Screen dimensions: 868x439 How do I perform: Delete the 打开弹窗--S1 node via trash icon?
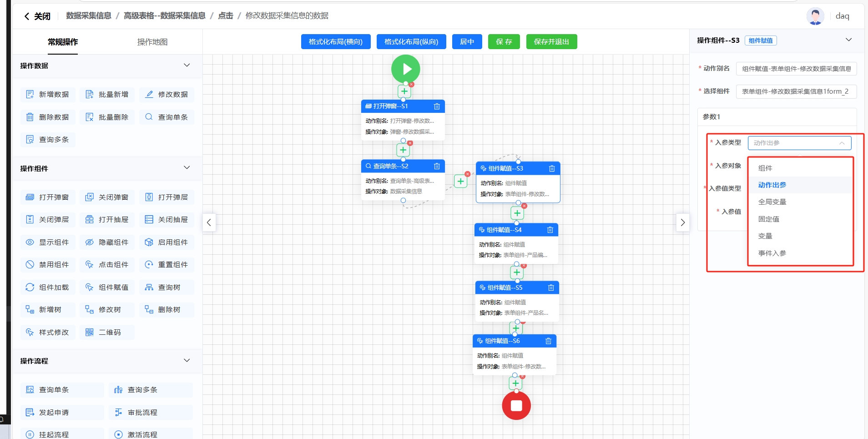pos(437,106)
